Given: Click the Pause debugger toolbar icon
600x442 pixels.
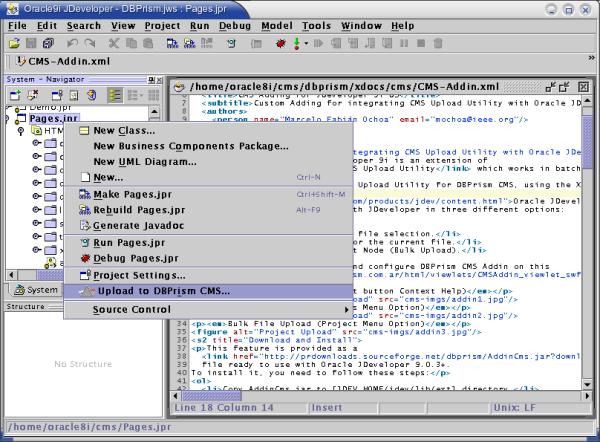Looking at the screenshot, I should (x=404, y=43).
